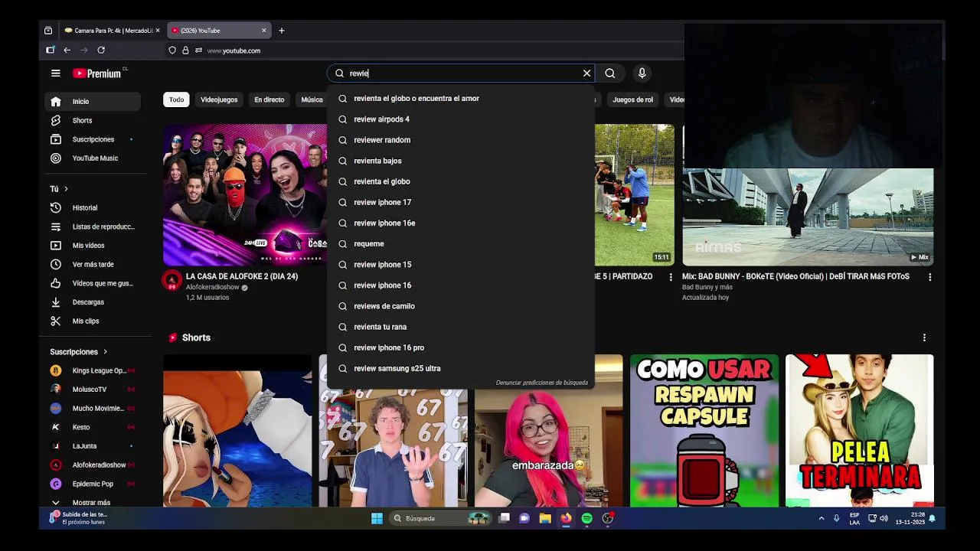Open Mis vídeos in the sidebar

click(x=94, y=246)
